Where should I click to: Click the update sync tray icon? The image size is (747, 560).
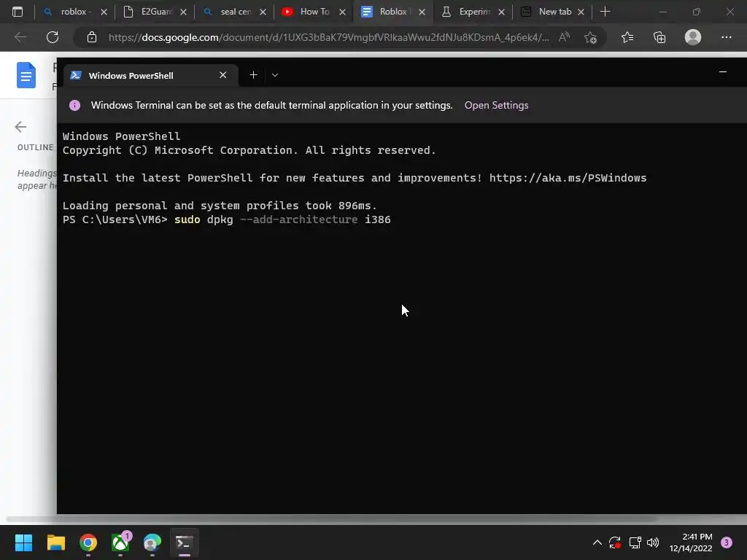[x=614, y=542]
